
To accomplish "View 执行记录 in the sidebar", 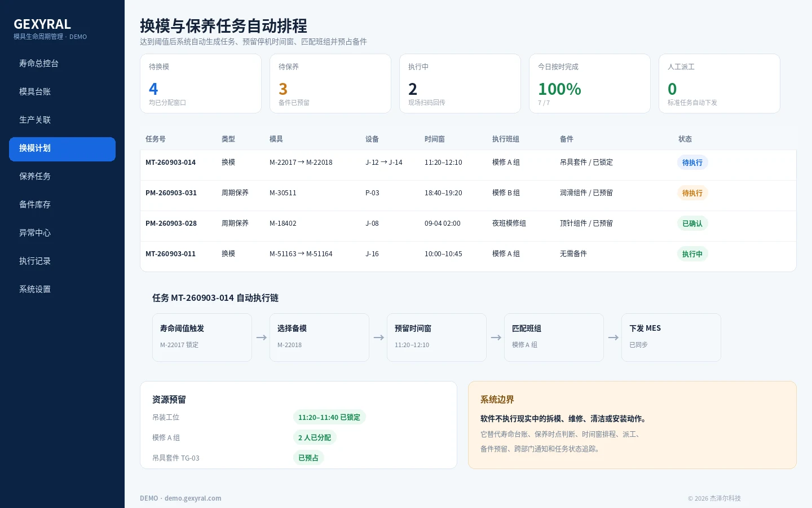I will point(62,261).
